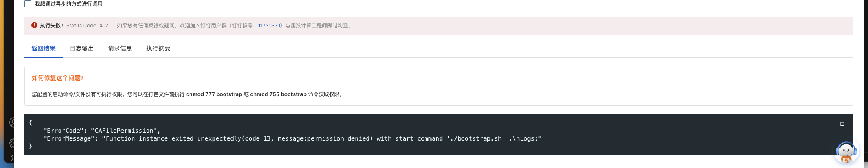Click the 我想通过异步的方式进行调用 label text
868x168 pixels.
tap(69, 4)
